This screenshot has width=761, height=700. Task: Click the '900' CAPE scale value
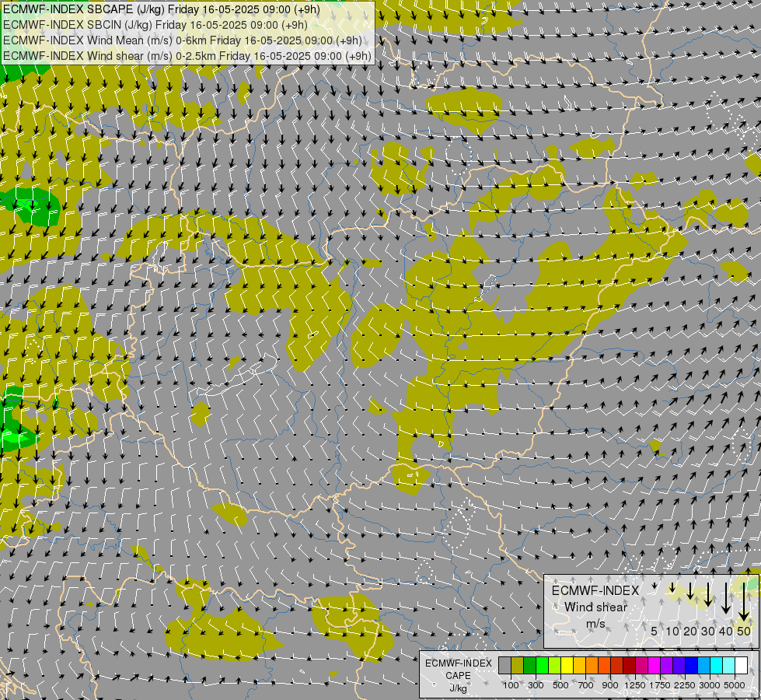coord(610,685)
